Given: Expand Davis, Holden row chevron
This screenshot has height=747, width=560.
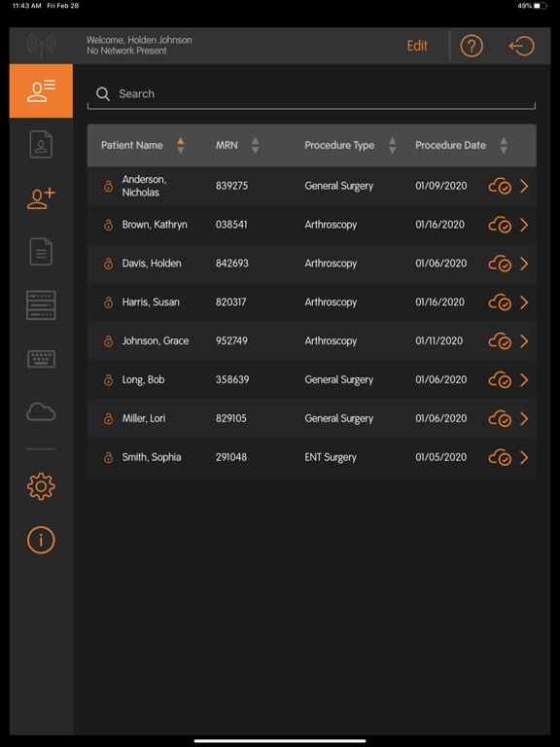Looking at the screenshot, I should pos(524,264).
